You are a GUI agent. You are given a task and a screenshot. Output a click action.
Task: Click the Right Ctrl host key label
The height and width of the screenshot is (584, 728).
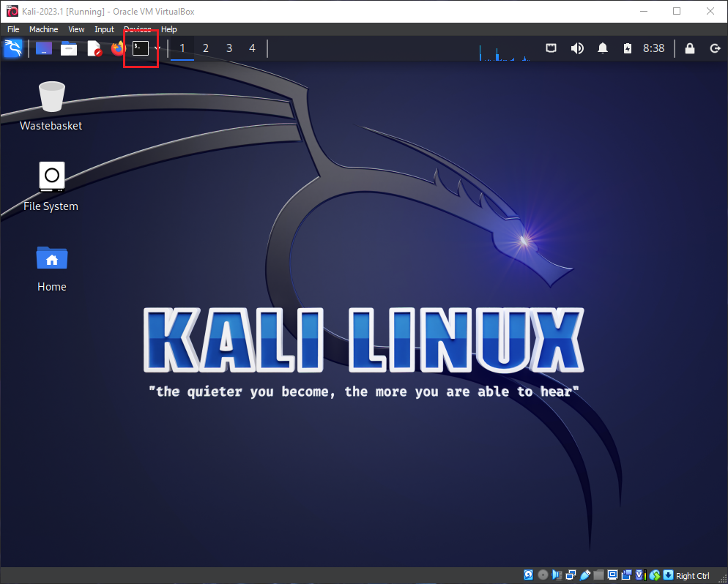(693, 576)
